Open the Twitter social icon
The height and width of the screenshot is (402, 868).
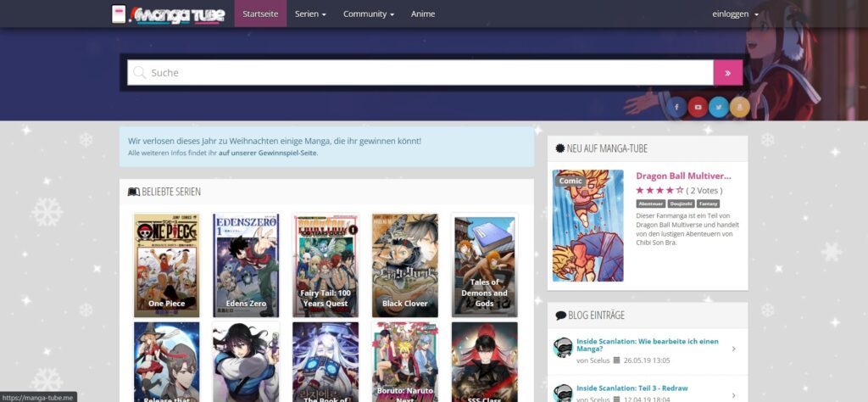pyautogui.click(x=719, y=107)
